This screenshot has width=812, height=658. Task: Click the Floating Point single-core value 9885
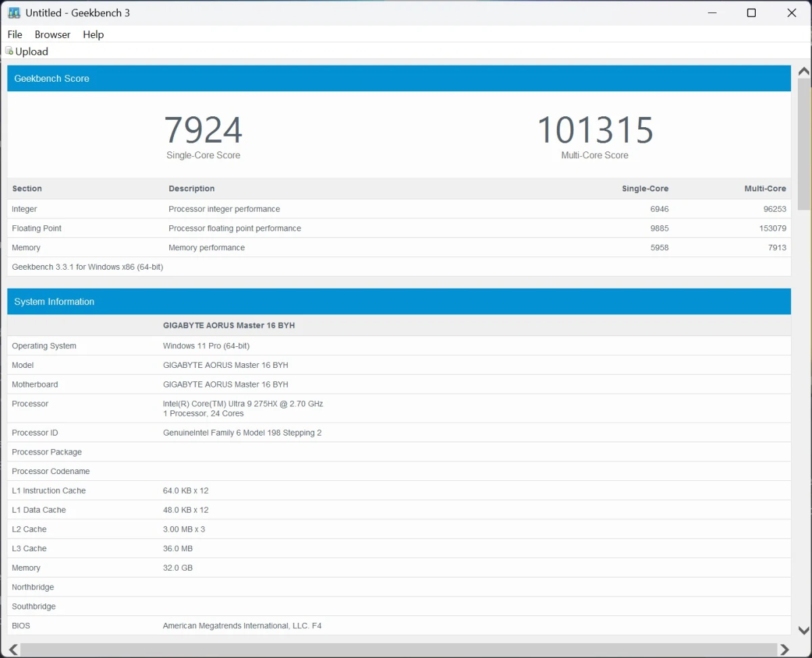[x=659, y=229]
